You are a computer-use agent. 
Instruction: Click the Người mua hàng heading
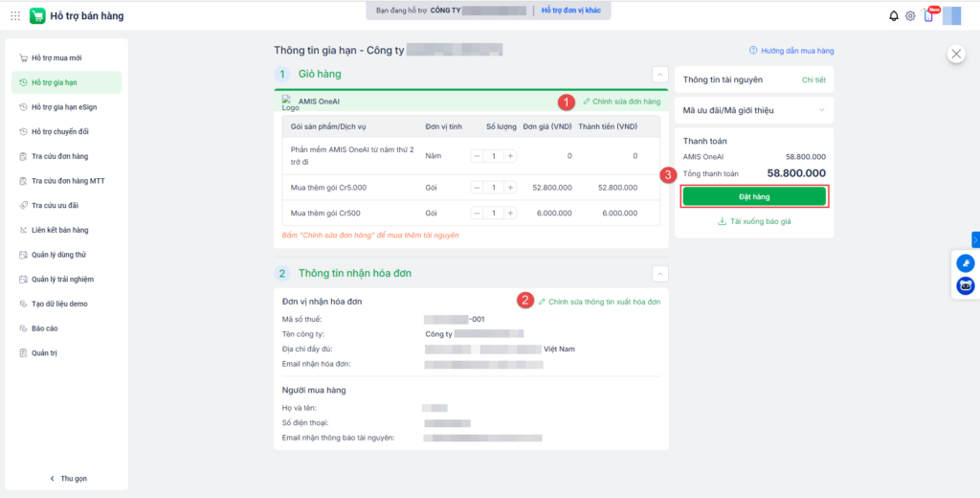(x=314, y=391)
